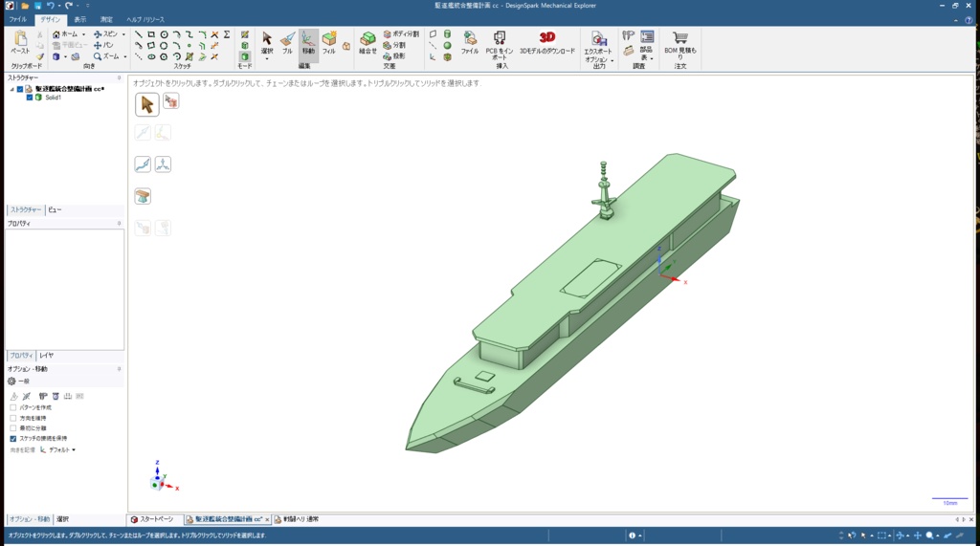Switch to the 測定 ribbon tab
980x546 pixels.
[106, 20]
